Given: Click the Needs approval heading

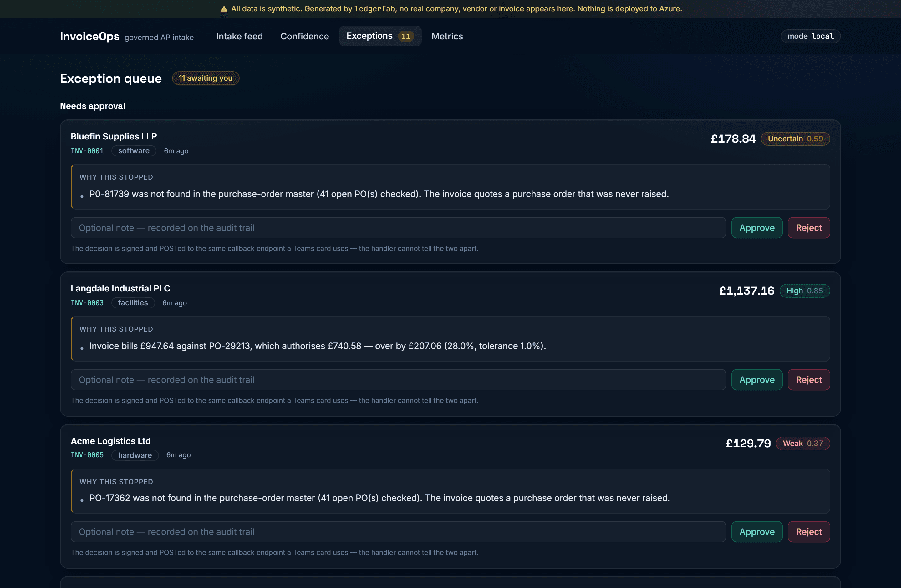Looking at the screenshot, I should pos(93,106).
